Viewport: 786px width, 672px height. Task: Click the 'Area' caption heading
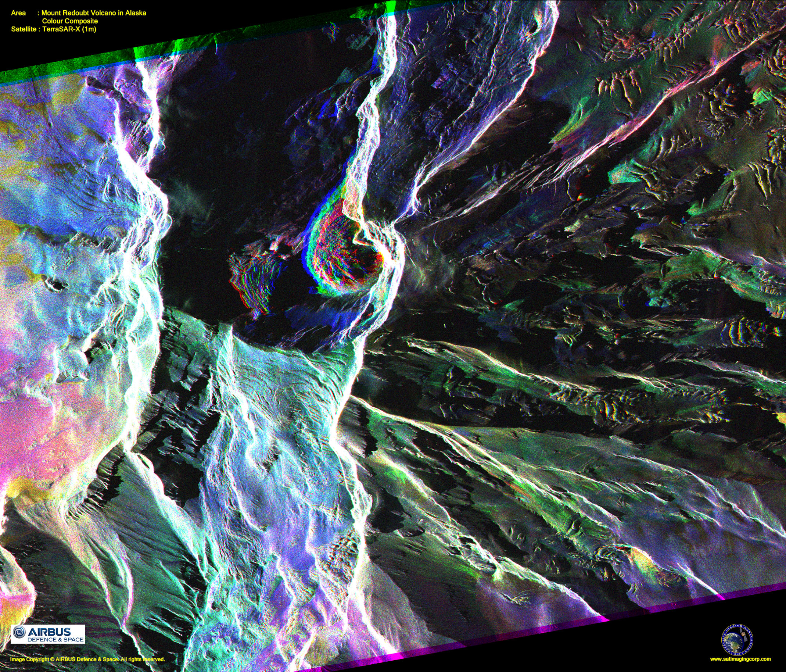[19, 13]
